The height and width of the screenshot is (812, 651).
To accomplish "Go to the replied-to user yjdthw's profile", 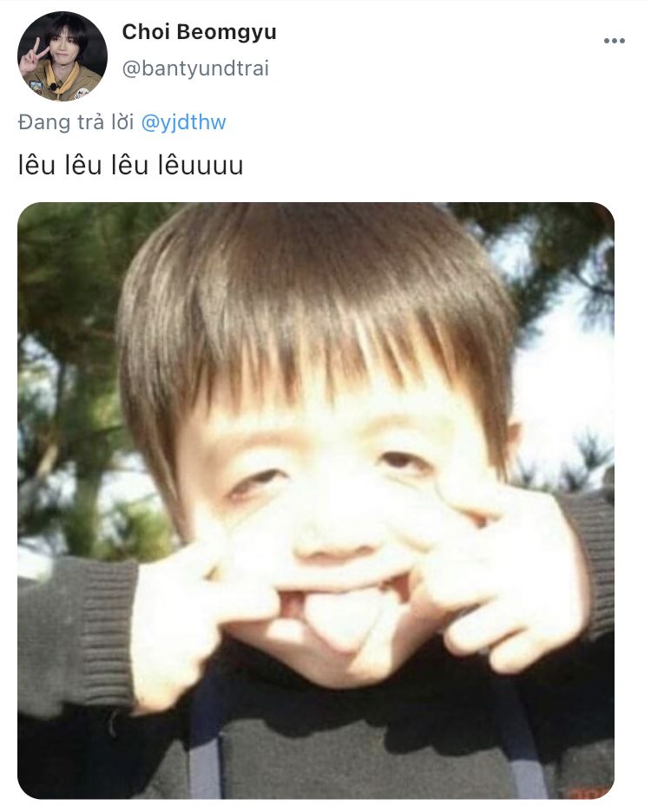I will coord(183,122).
